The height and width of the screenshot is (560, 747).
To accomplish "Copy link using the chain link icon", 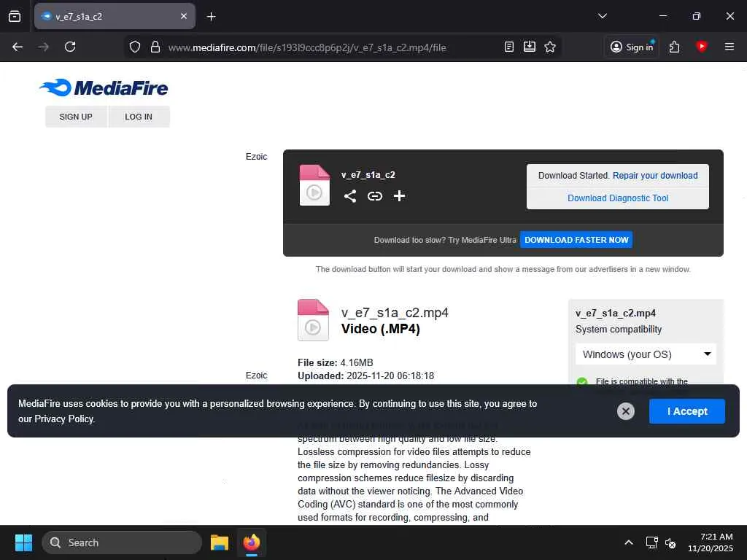I will (x=375, y=196).
